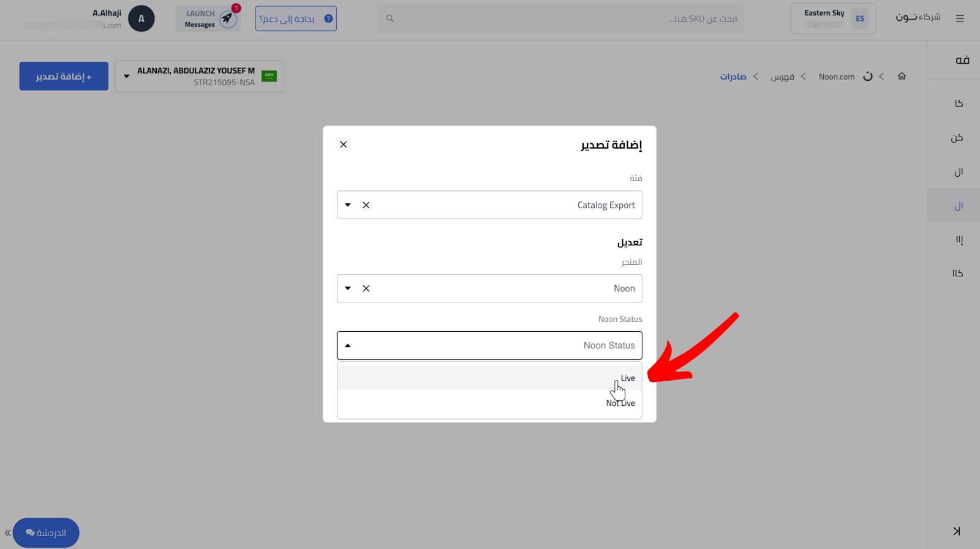The height and width of the screenshot is (549, 980).
Task: Click the need support button
Action: 296,18
